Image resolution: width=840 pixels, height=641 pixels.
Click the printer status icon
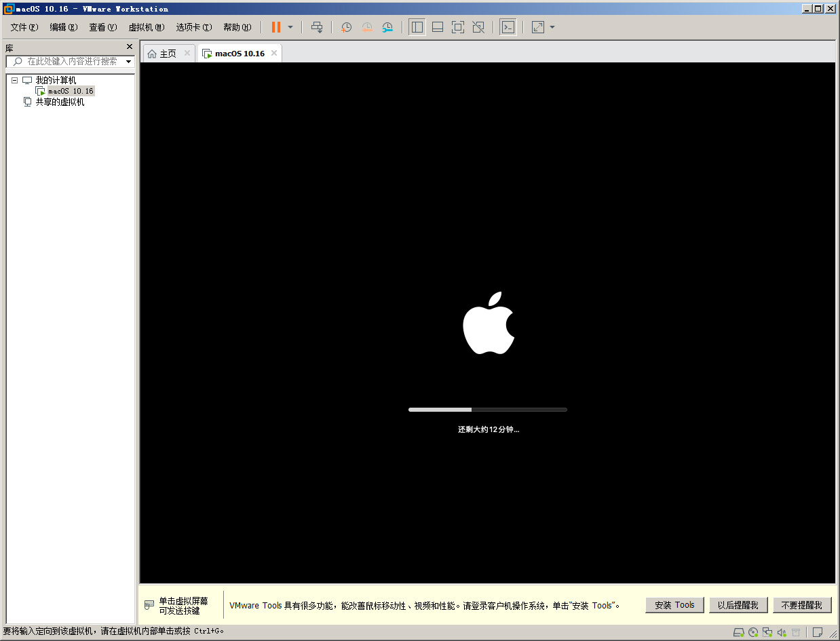[x=796, y=632]
